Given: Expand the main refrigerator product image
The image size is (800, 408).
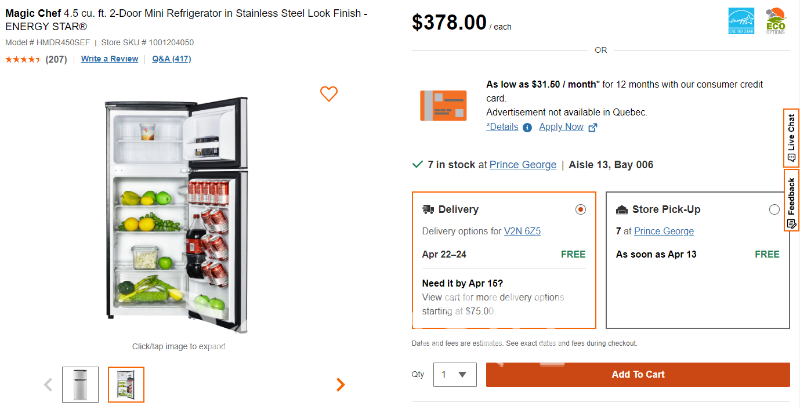Looking at the screenshot, I should click(x=179, y=210).
